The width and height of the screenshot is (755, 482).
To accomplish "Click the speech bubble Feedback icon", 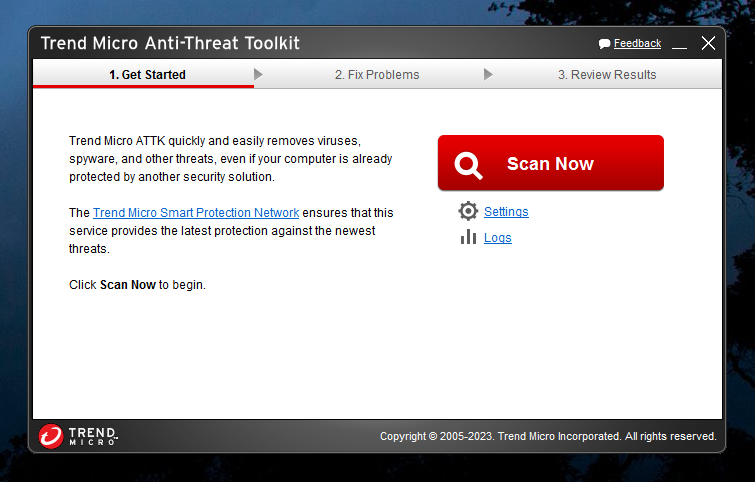I will (x=604, y=44).
